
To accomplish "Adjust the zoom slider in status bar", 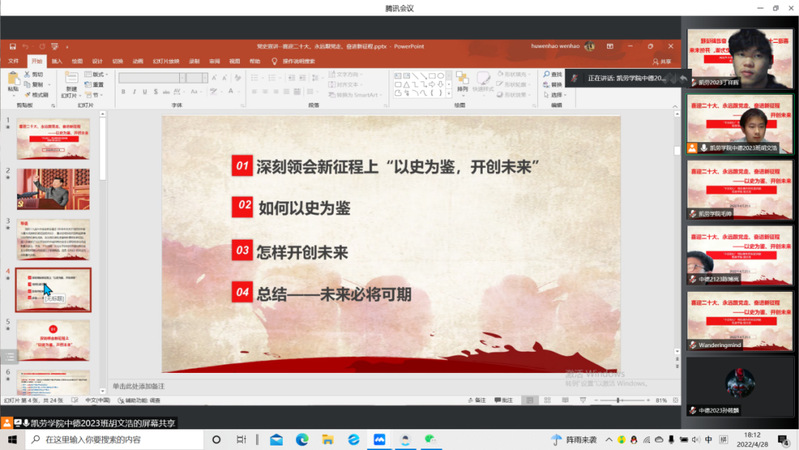I will (619, 400).
